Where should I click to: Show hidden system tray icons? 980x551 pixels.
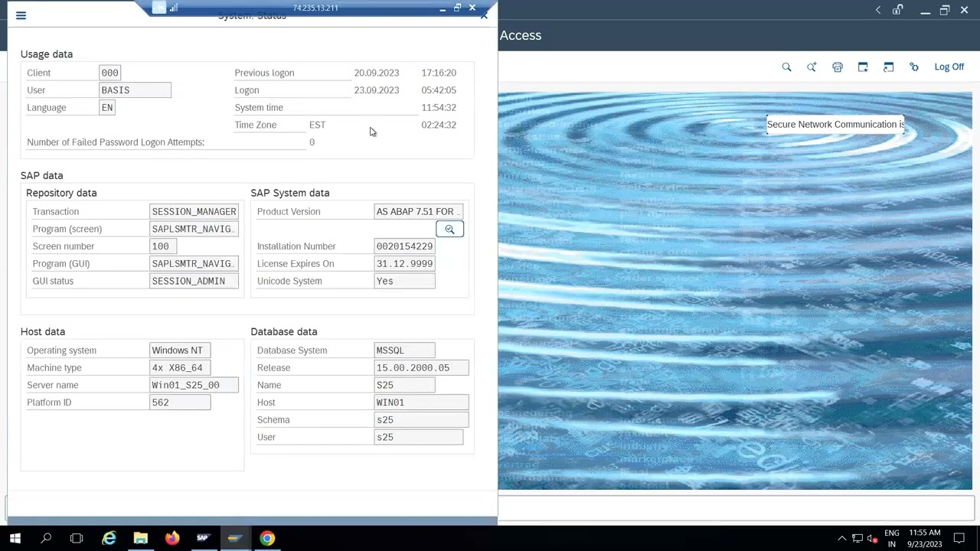pyautogui.click(x=842, y=539)
